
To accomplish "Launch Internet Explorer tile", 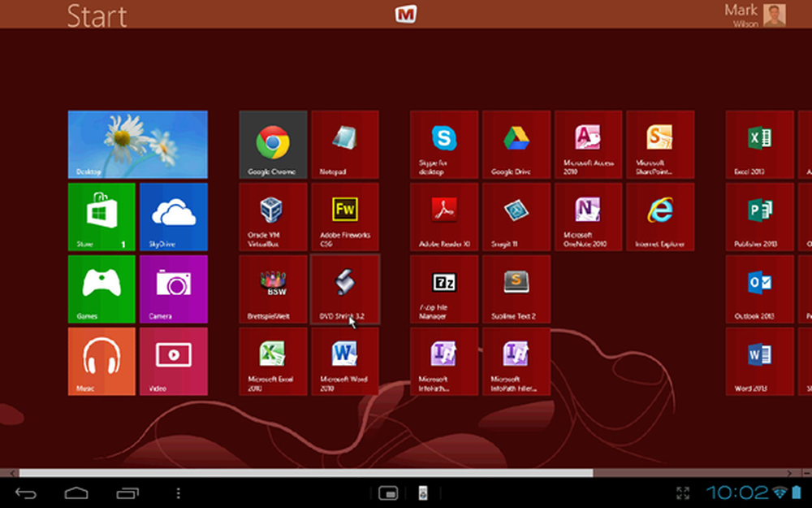I will pyautogui.click(x=660, y=217).
